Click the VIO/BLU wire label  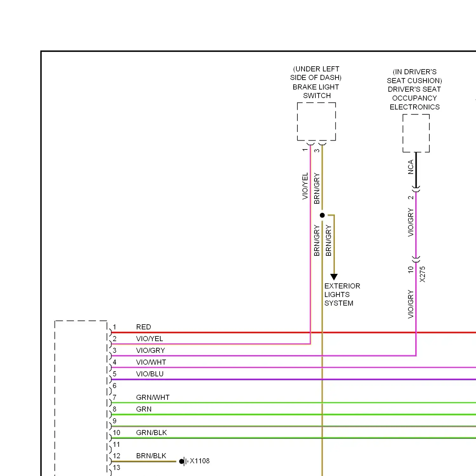pyautogui.click(x=150, y=374)
